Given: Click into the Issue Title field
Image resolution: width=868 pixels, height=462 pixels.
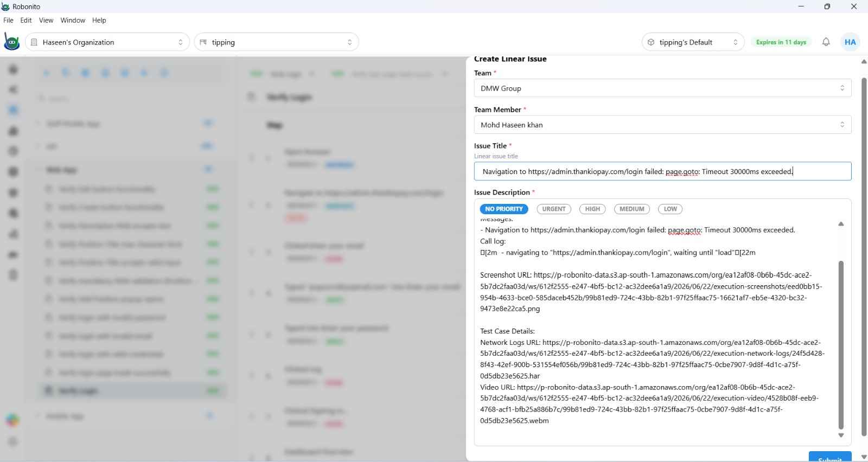Looking at the screenshot, I should click(x=662, y=171).
